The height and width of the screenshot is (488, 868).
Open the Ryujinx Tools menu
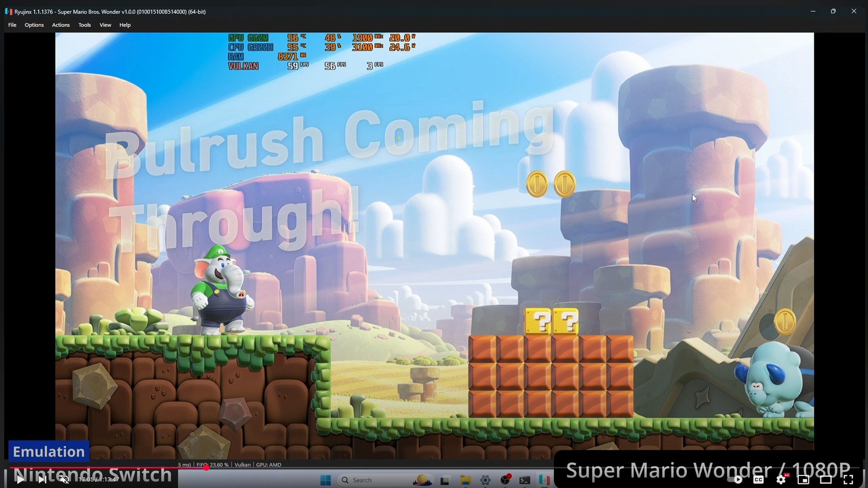click(85, 25)
